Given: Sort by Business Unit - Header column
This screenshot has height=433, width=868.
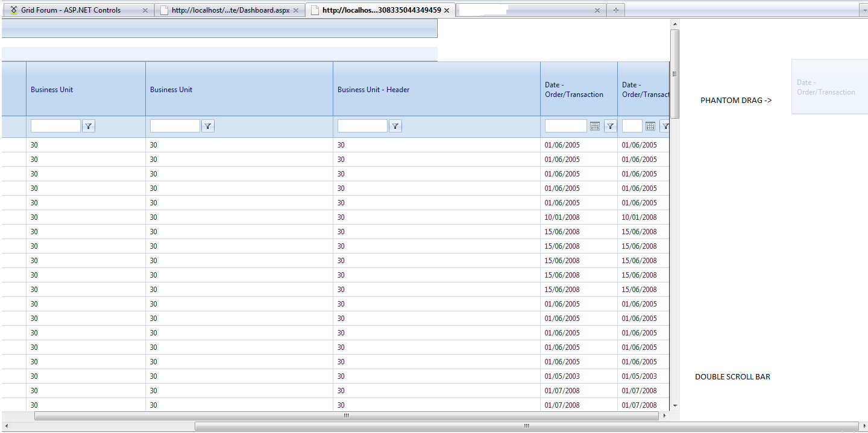Looking at the screenshot, I should click(x=373, y=90).
